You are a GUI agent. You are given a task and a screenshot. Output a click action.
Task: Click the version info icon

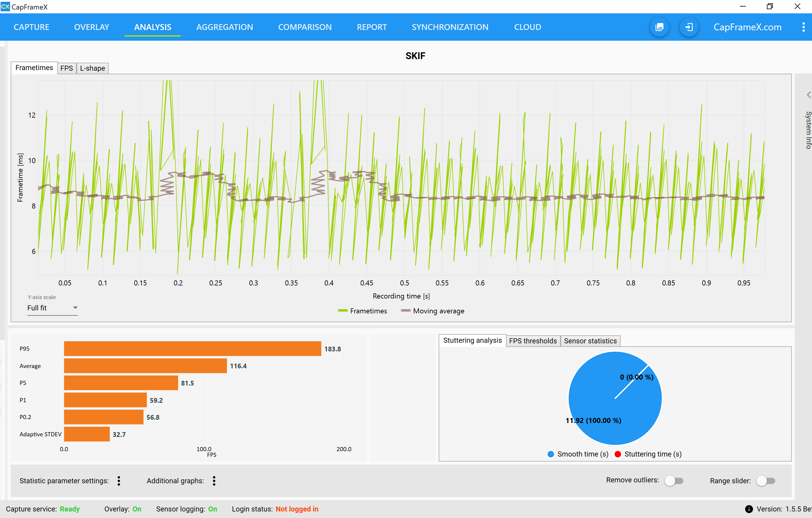click(x=748, y=509)
